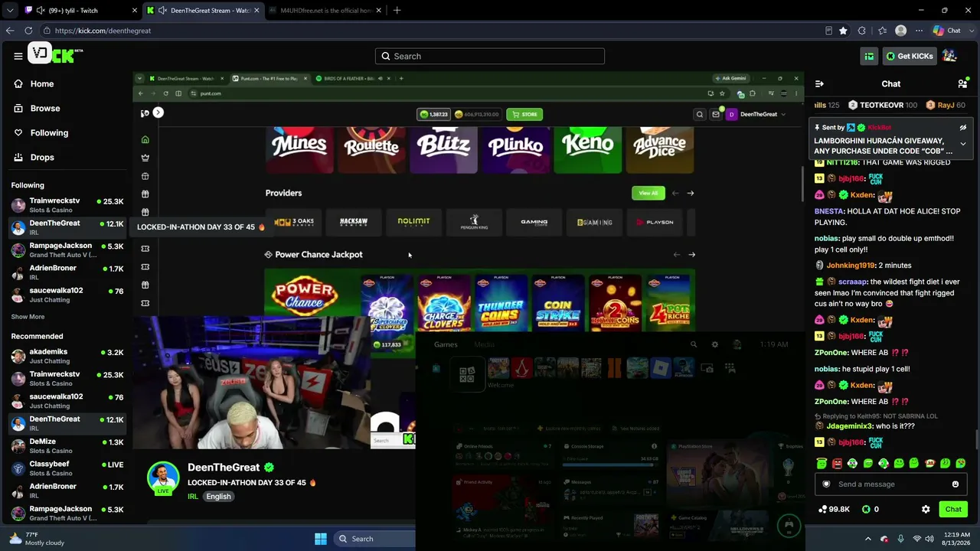Screen dimensions: 980x551
Task: Click the Replying to Keith95 reference
Action: coord(876,416)
